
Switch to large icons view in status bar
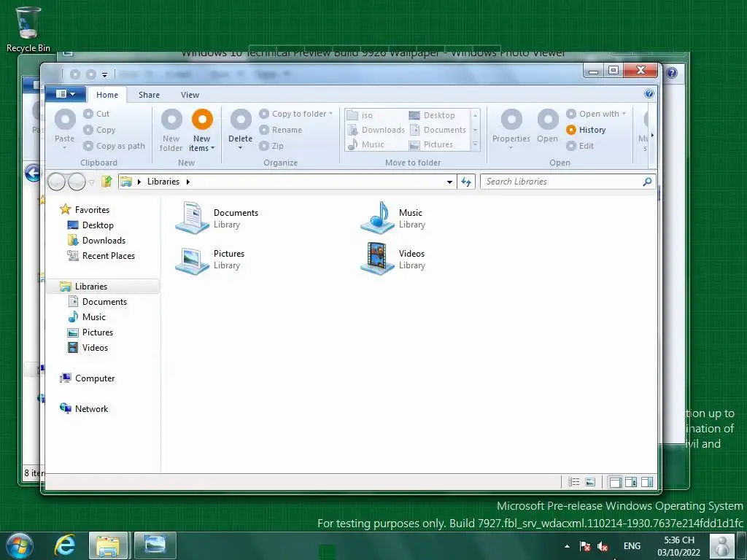click(589, 482)
